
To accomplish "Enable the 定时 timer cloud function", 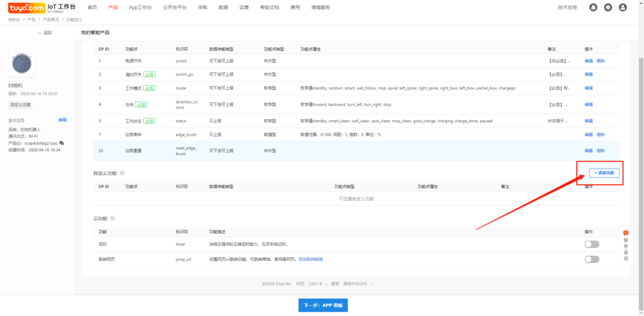I will (x=591, y=245).
